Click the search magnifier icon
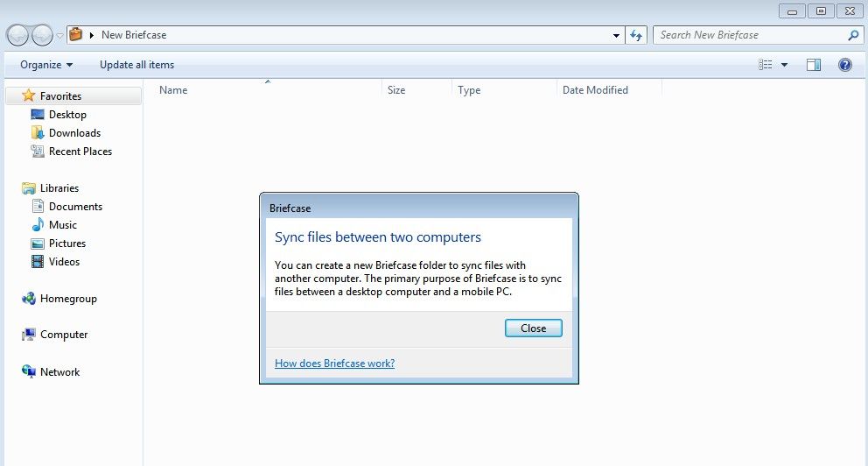This screenshot has height=466, width=868. tap(853, 35)
